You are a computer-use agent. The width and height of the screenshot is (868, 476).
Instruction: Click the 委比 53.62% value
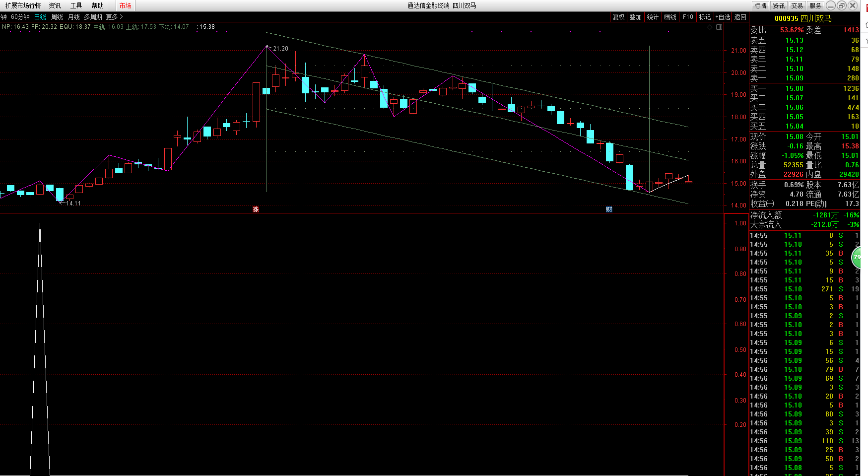point(792,30)
